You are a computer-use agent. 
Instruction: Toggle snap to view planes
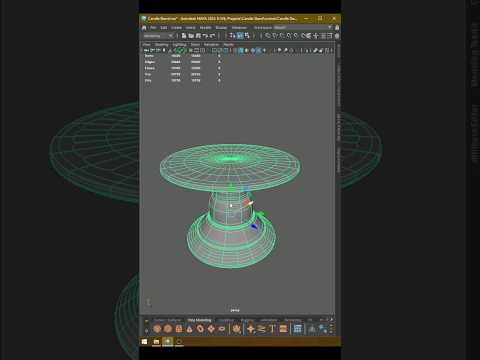(x=296, y=35)
